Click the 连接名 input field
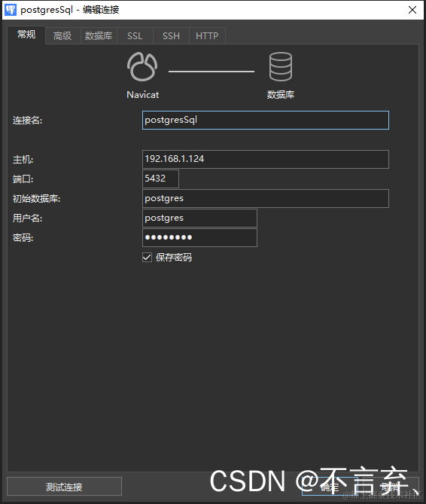 tap(266, 121)
